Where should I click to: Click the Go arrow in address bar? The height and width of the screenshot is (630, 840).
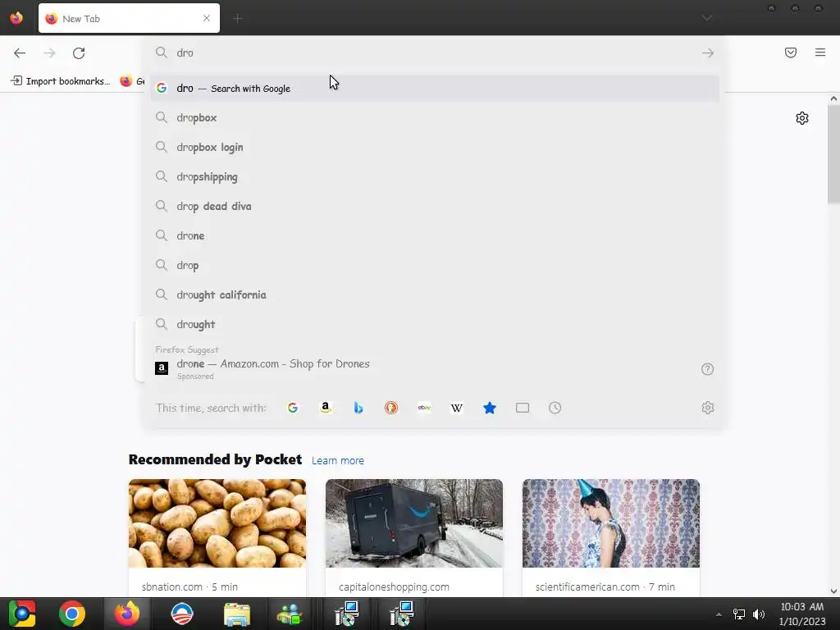707,52
